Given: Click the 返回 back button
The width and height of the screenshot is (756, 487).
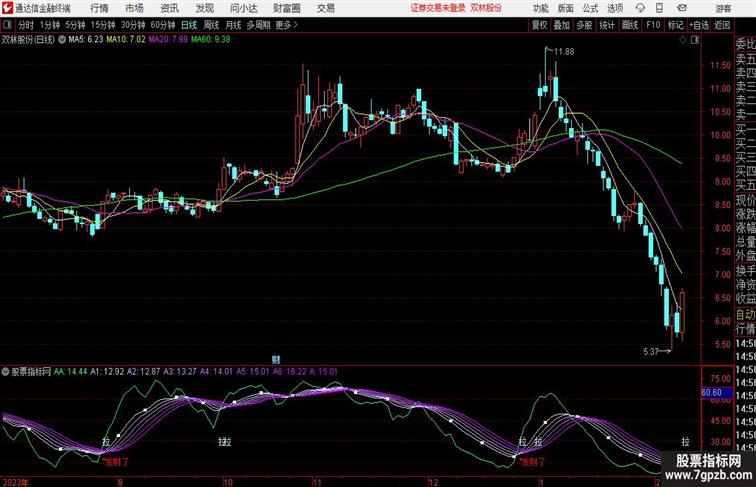Looking at the screenshot, I should pyautogui.click(x=722, y=25).
